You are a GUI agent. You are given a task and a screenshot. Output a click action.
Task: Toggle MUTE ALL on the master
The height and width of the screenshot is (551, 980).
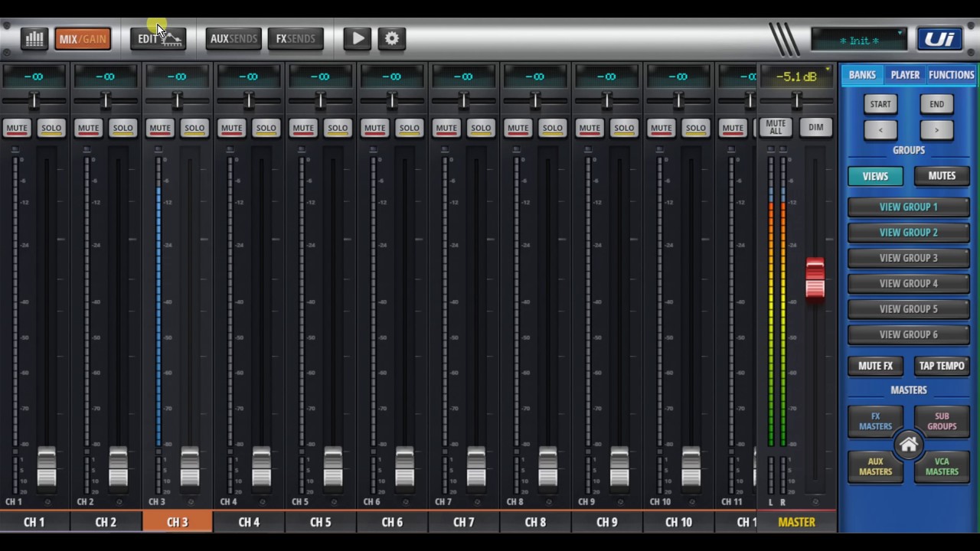point(776,128)
